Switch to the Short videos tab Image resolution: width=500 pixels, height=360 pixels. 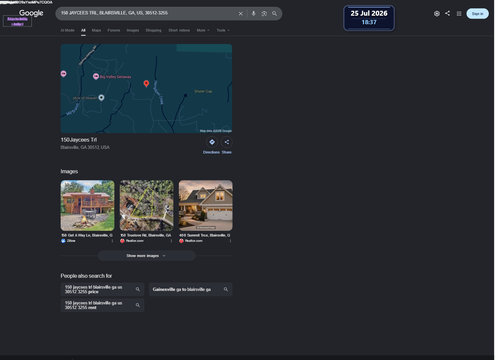[179, 30]
